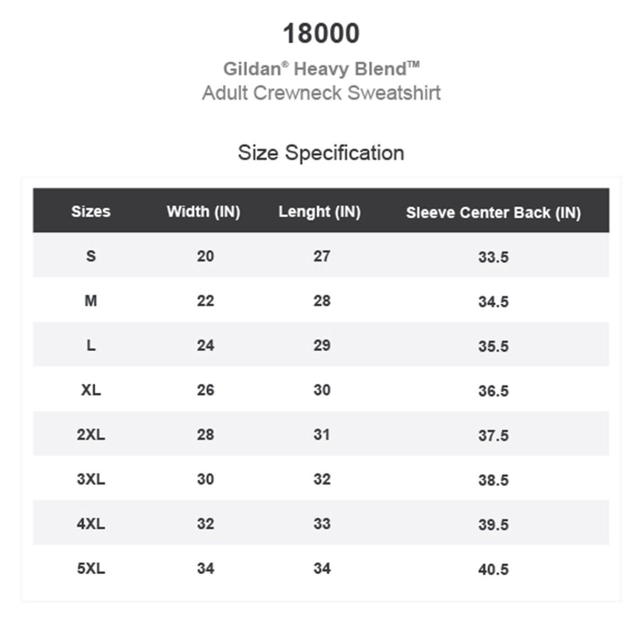
Task: Click the Adult Crewneck Sweatshirt subtitle
Action: tap(321, 92)
